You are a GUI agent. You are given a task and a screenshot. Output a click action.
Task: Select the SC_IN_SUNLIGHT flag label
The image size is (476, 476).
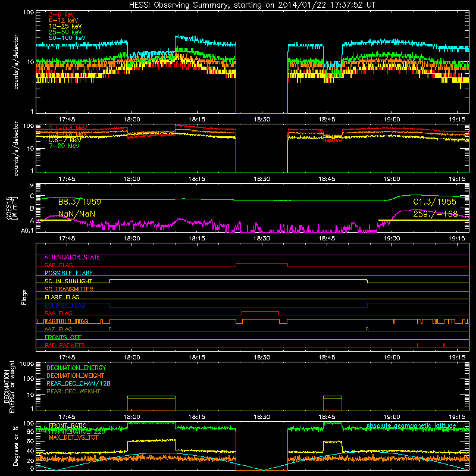coord(68,281)
